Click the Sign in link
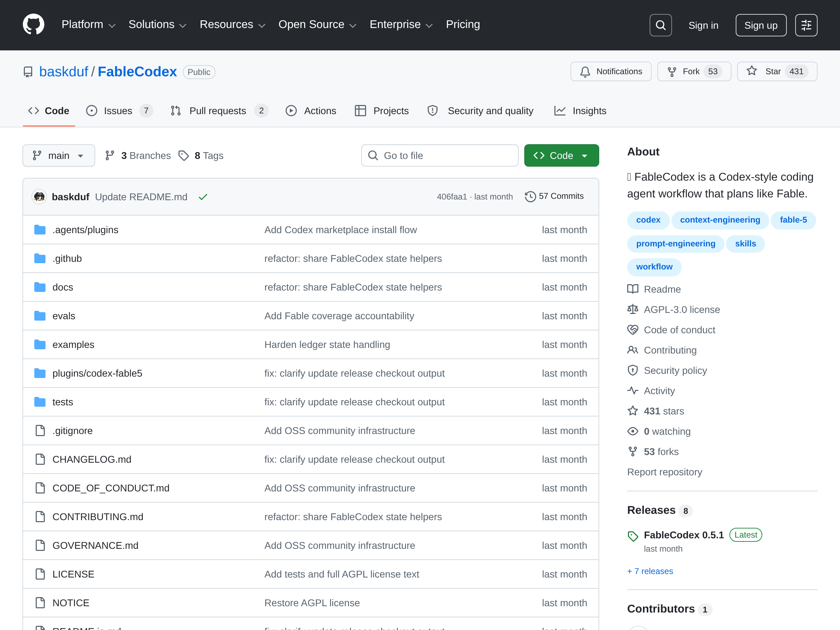This screenshot has width=840, height=630. coord(703,25)
